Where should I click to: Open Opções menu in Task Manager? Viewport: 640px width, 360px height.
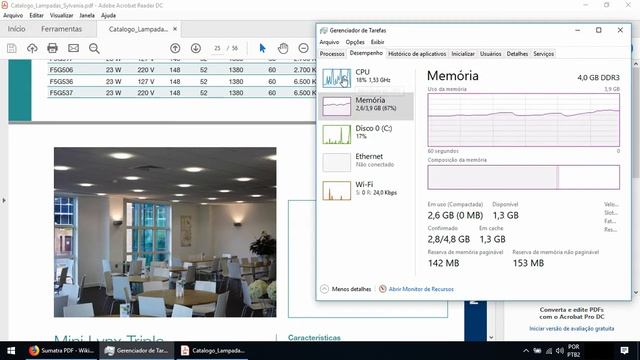(355, 42)
